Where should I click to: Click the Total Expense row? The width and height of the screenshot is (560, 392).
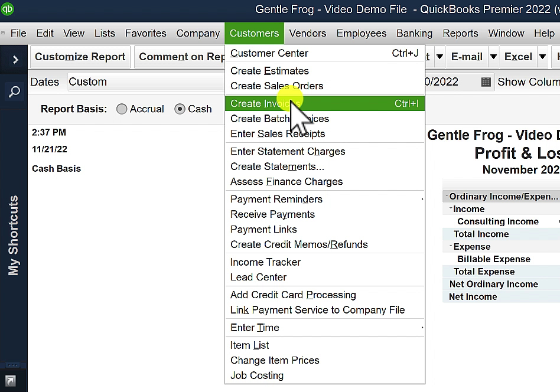(501, 272)
